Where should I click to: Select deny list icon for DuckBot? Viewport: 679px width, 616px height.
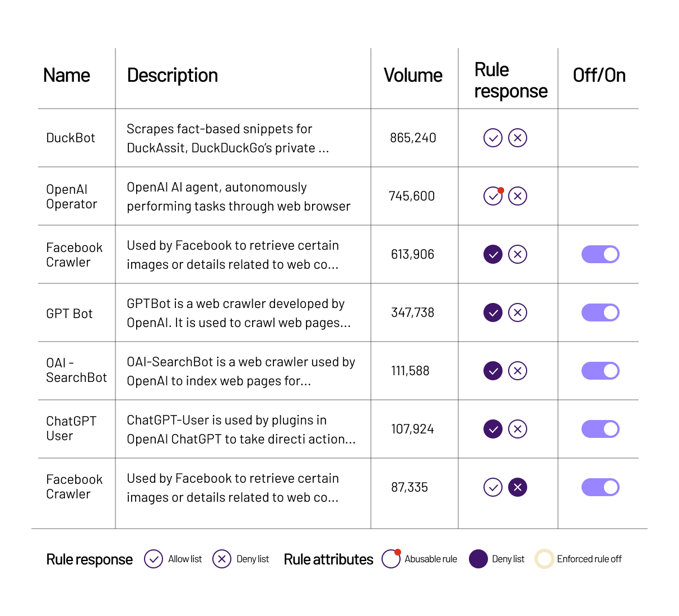pyautogui.click(x=518, y=138)
